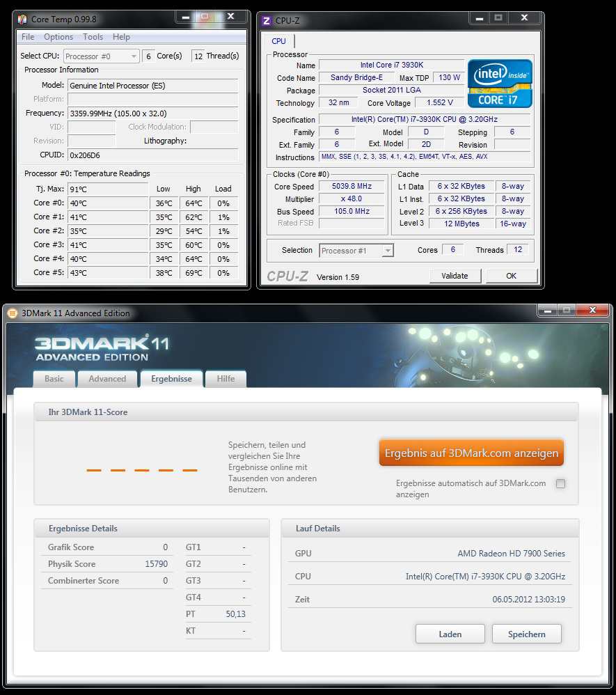Image resolution: width=616 pixels, height=695 pixels.
Task: Enable automatic result display on 3DMark.com checkbox
Action: coord(560,483)
